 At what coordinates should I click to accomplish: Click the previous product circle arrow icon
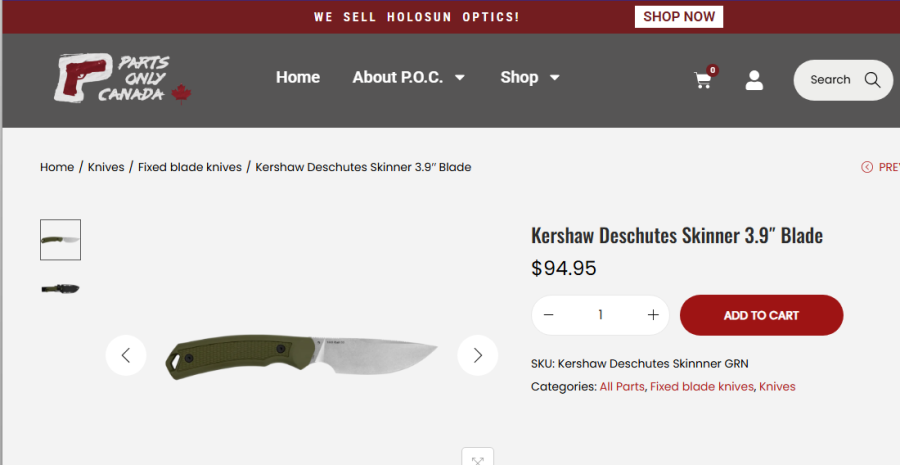point(867,167)
